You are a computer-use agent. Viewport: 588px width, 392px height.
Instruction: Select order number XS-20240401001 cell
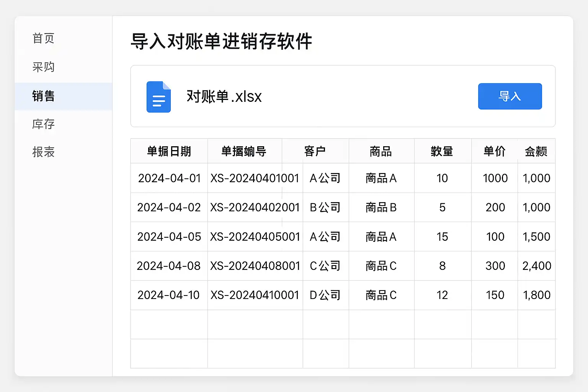coord(255,178)
